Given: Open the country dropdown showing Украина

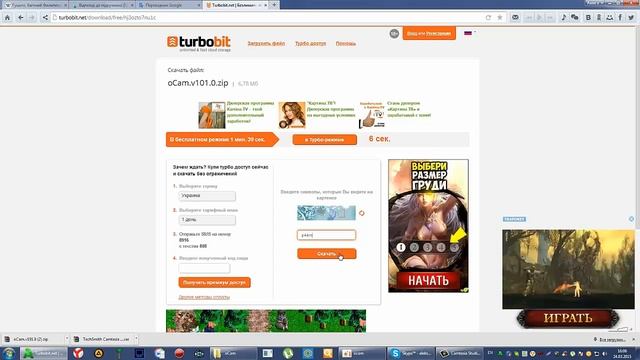Looking at the screenshot, I should (207, 196).
